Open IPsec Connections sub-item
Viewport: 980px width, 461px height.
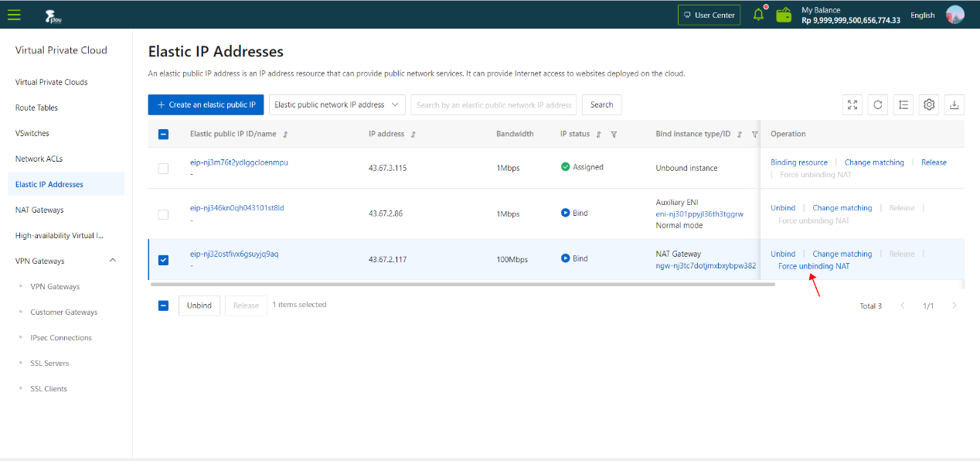(x=61, y=337)
